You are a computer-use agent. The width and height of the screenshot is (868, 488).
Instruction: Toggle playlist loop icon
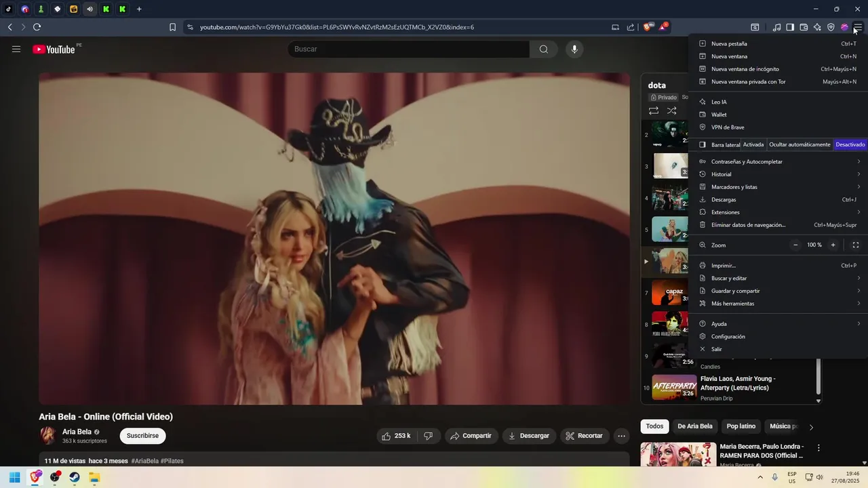[x=654, y=110]
